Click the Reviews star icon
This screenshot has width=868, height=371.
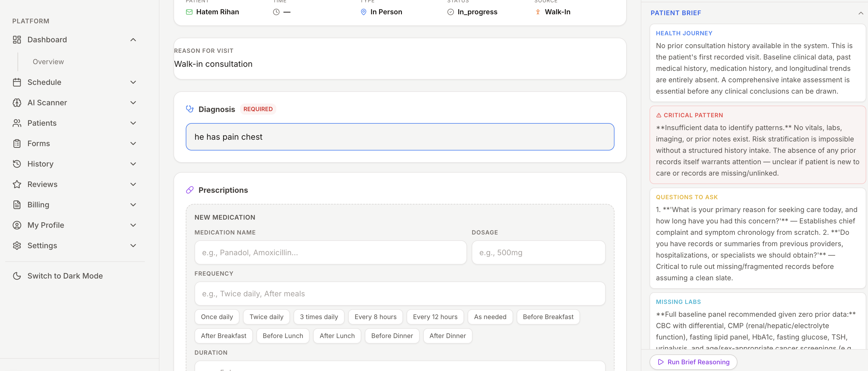point(17,184)
